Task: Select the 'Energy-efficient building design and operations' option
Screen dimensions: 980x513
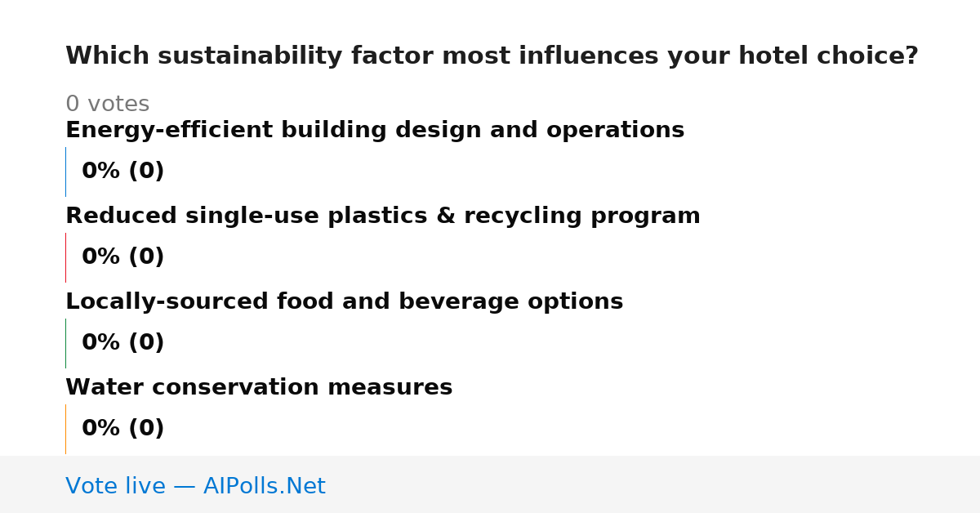Action: [x=375, y=131]
